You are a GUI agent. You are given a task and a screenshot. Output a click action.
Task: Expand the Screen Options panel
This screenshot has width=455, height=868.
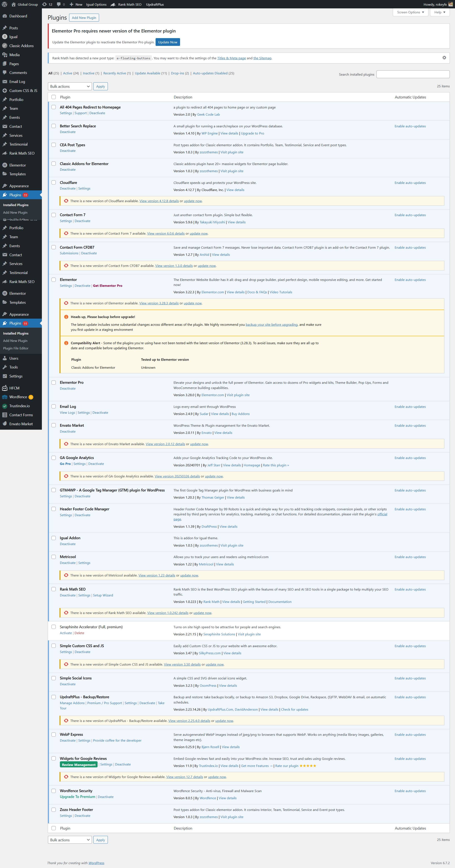410,12
